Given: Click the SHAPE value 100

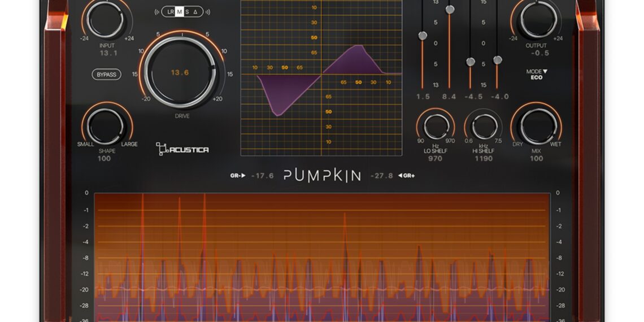Looking at the screenshot, I should (105, 159).
